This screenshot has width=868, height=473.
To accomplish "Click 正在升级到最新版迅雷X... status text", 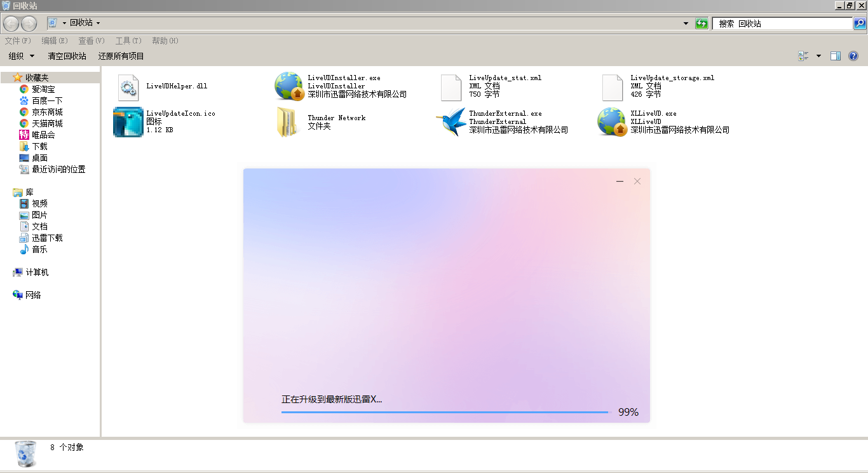I will (332, 399).
